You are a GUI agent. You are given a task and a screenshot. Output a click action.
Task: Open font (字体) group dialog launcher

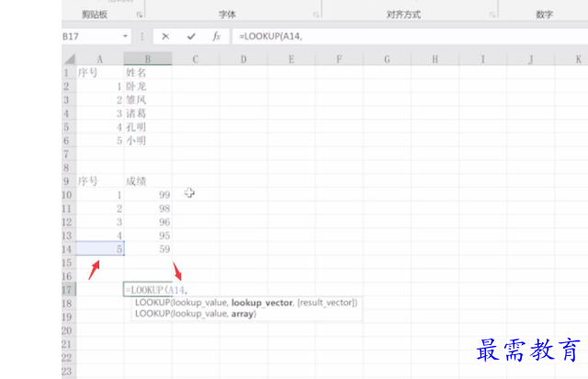(x=316, y=15)
